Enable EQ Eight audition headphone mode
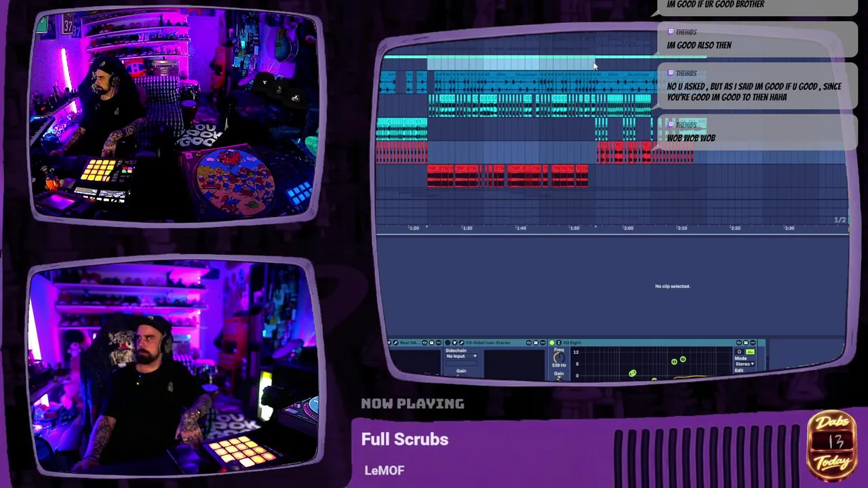This screenshot has width=868, height=488. (739, 352)
